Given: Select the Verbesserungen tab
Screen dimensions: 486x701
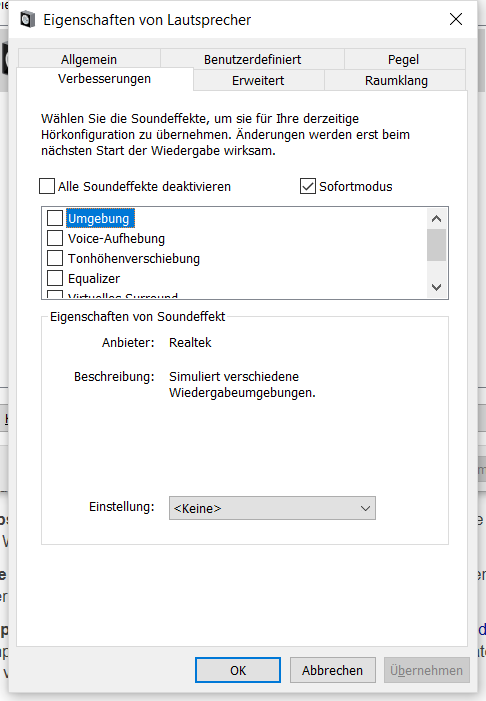Looking at the screenshot, I should point(105,79).
